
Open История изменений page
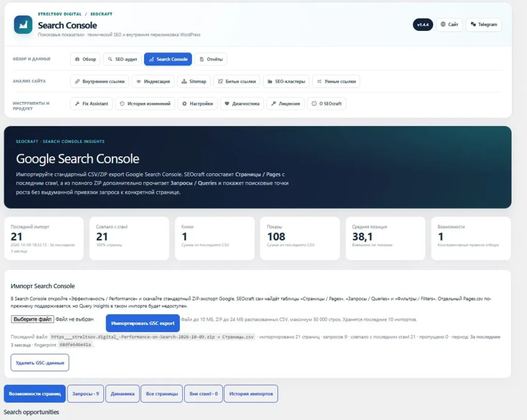(x=145, y=103)
